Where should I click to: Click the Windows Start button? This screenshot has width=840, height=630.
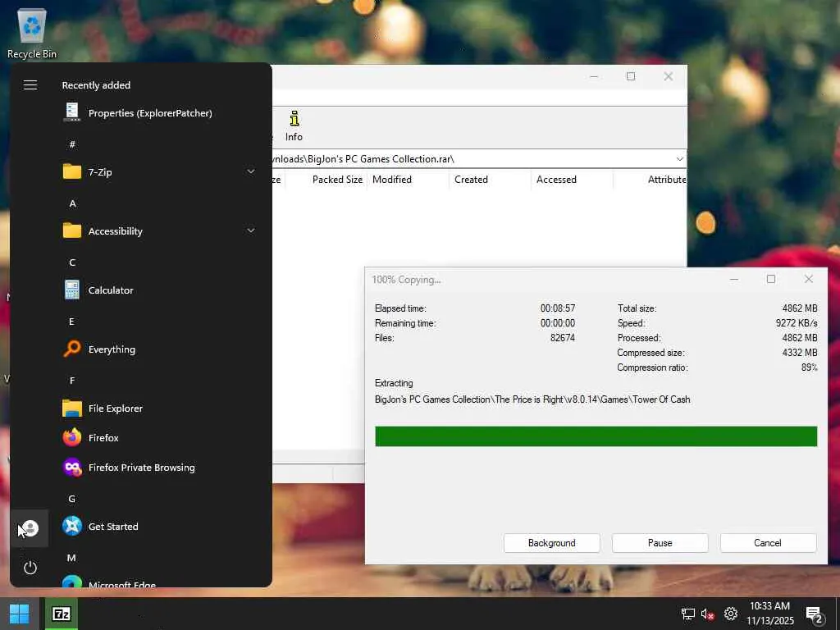click(x=20, y=614)
